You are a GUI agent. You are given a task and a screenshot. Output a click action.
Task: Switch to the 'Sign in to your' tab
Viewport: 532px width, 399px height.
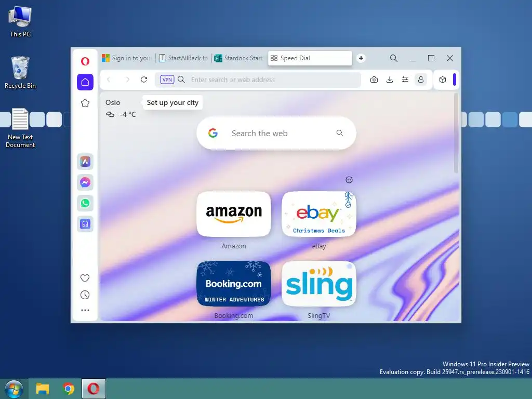click(x=126, y=58)
